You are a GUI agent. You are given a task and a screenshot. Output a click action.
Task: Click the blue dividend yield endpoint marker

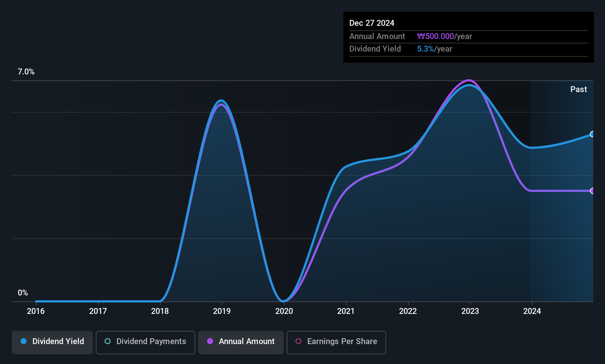(x=592, y=134)
